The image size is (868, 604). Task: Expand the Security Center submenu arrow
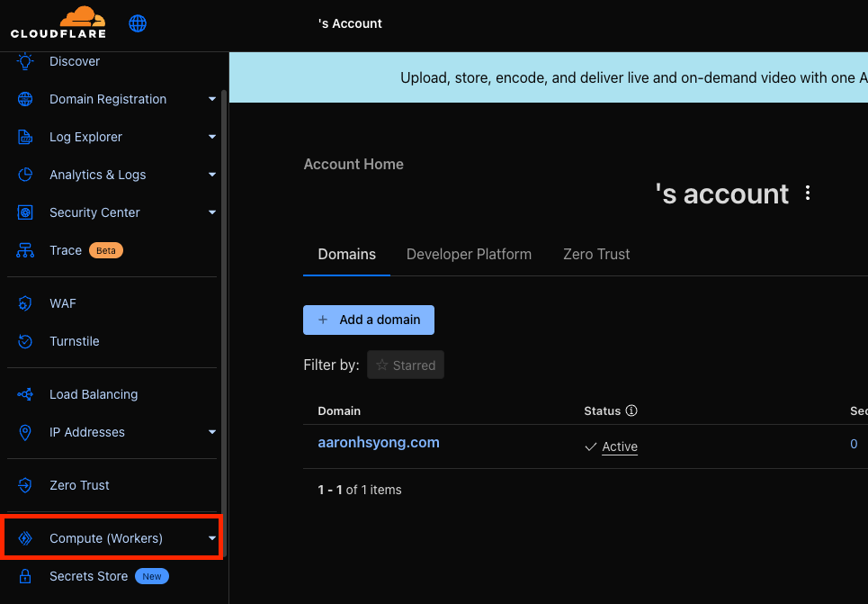point(212,212)
